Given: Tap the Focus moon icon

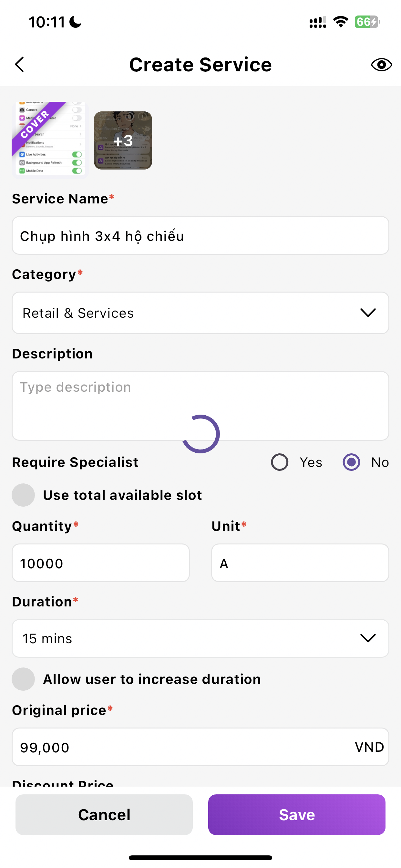Looking at the screenshot, I should pos(75,22).
